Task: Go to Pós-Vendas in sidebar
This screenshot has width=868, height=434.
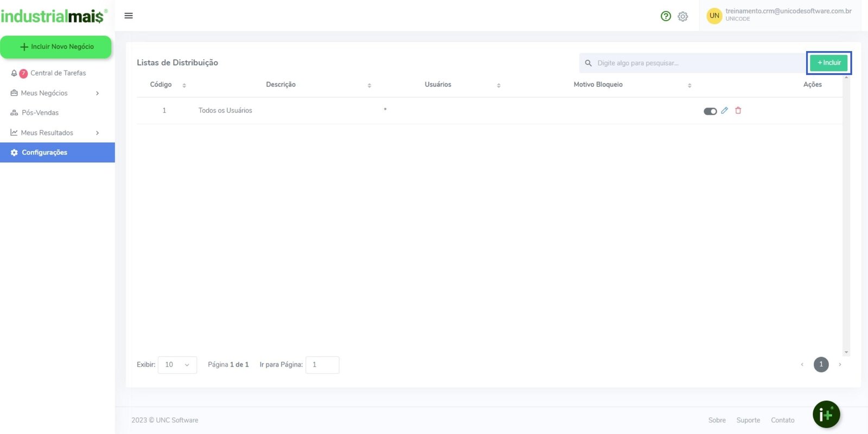Action: point(40,113)
